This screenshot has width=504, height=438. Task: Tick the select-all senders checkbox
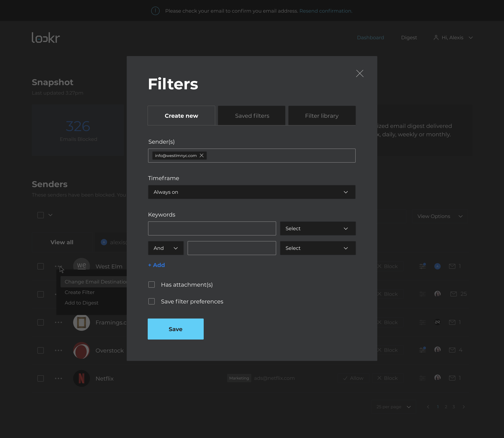[41, 215]
